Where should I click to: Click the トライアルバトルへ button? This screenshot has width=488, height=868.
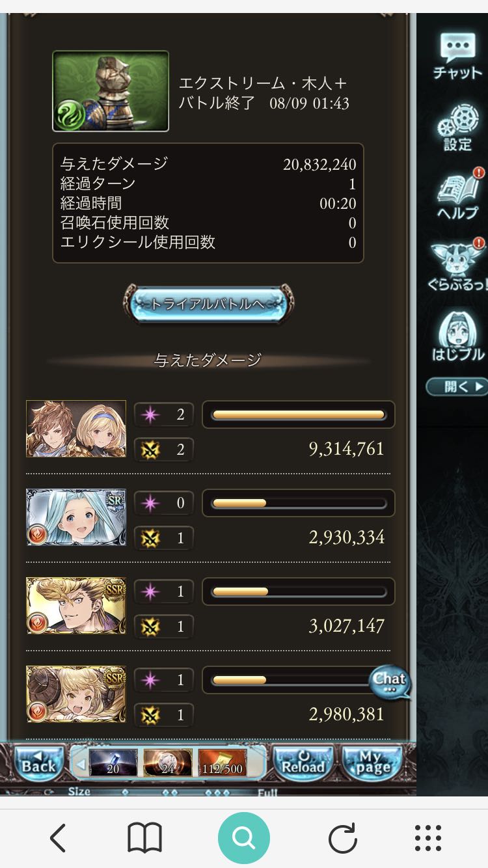click(208, 304)
